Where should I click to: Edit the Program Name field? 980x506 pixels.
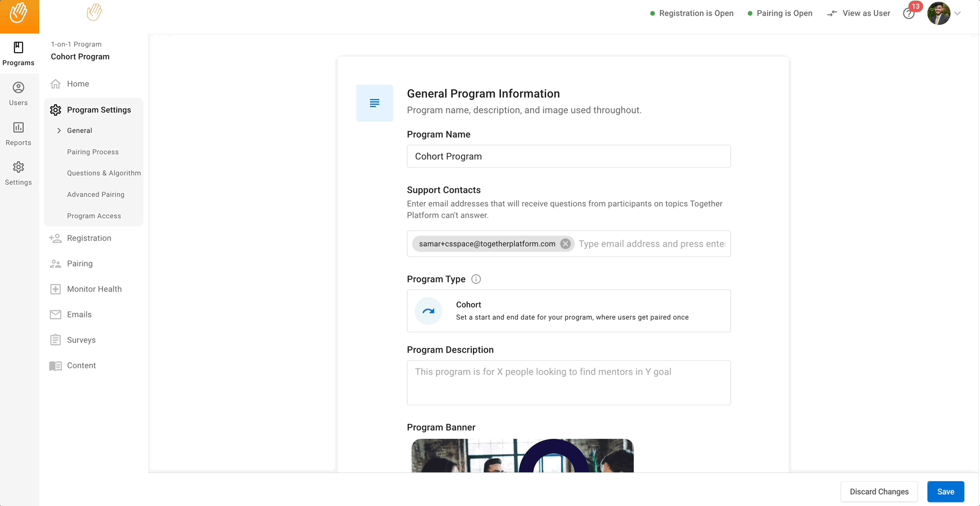click(x=569, y=156)
